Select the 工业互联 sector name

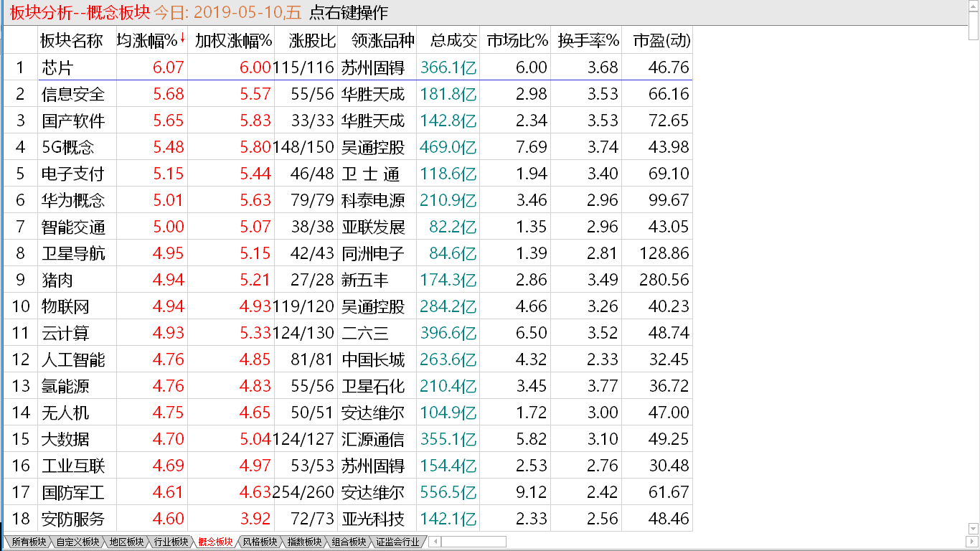(73, 466)
